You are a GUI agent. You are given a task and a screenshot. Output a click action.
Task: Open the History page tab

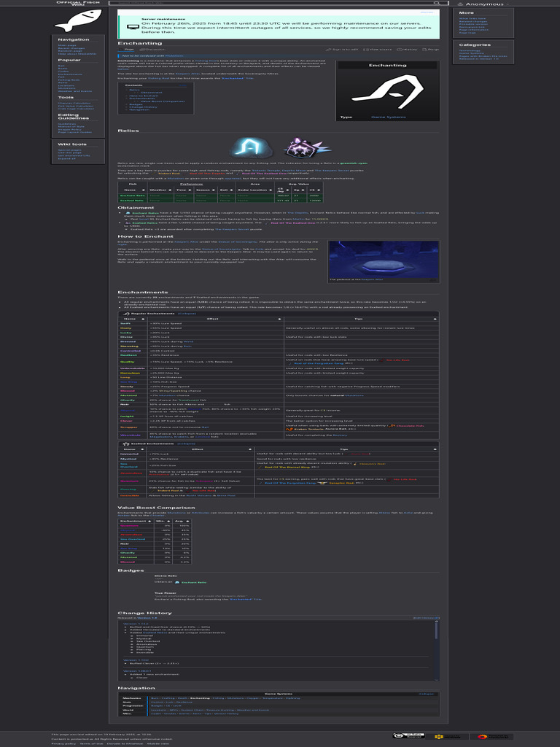pyautogui.click(x=409, y=50)
